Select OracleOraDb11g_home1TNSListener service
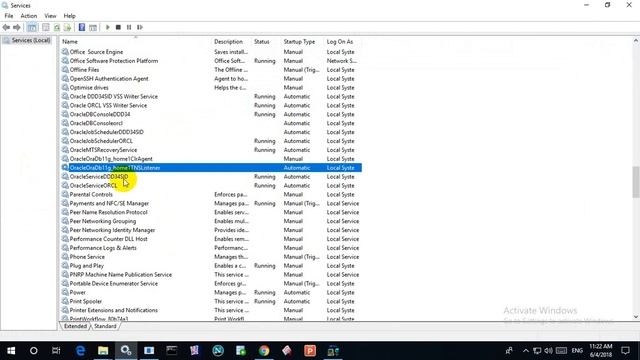 [x=211, y=168]
